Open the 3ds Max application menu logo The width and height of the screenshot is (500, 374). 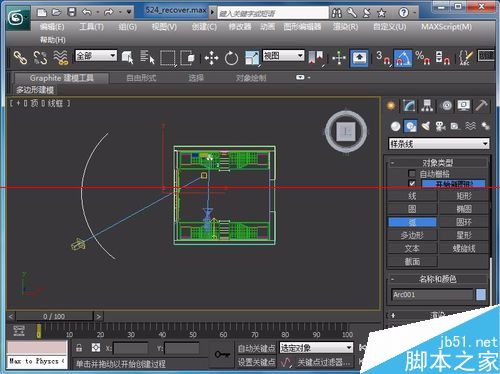[17, 18]
